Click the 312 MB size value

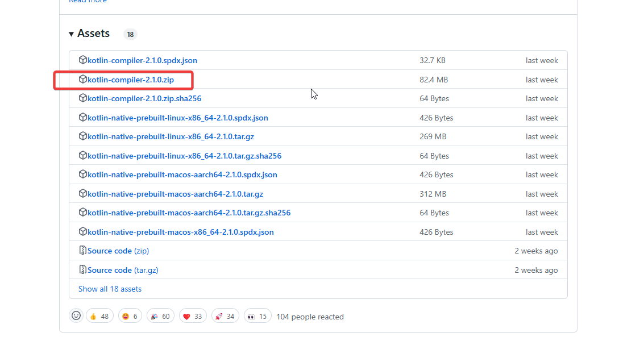433,194
